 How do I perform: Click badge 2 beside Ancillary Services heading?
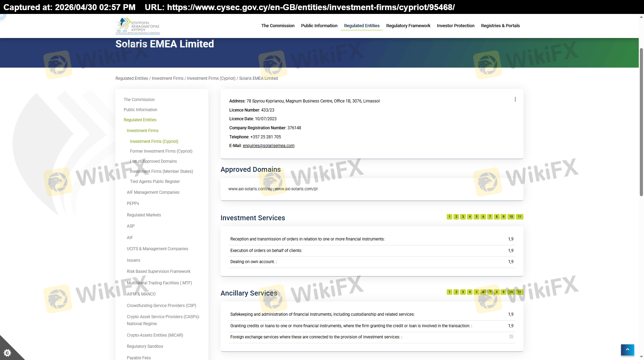click(456, 292)
